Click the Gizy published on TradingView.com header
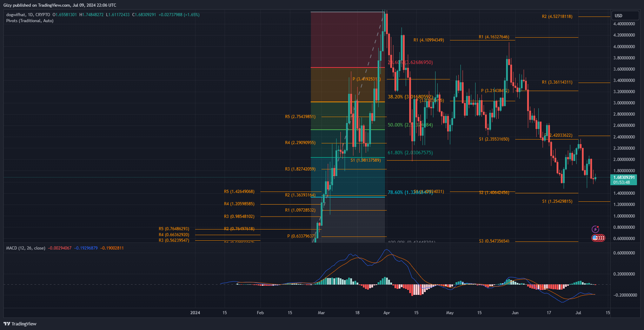 [60, 5]
